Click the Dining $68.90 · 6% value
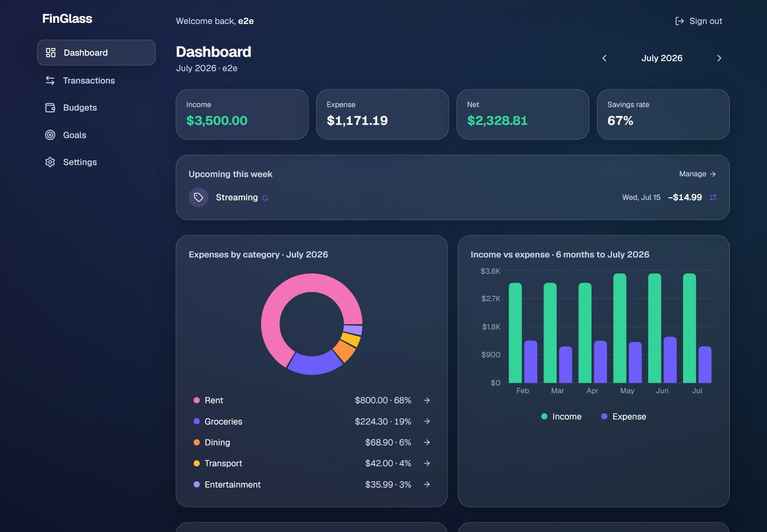Image resolution: width=767 pixels, height=532 pixels. (388, 442)
